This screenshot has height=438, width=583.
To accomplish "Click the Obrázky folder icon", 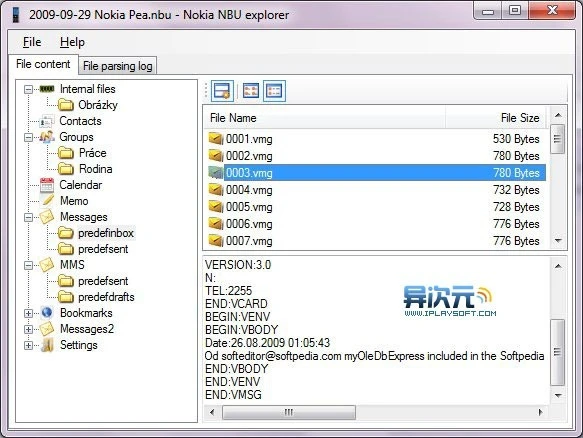I will pos(66,105).
